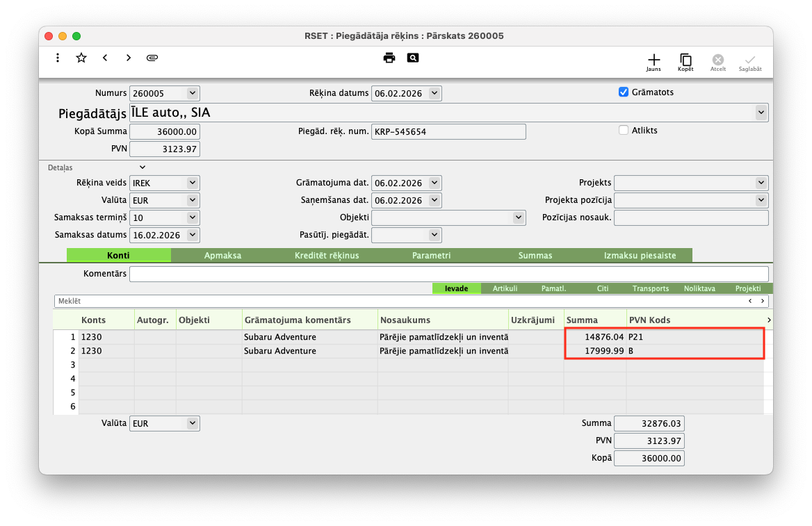
Task: Enable the Atlikts checkbox
Action: (624, 130)
